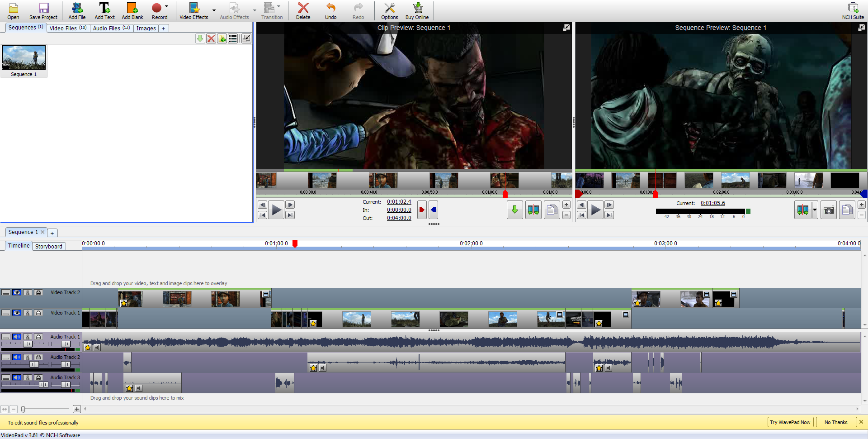Screen dimensions: 868x439
Task: Collapse Video Track 1 with its minimize button
Action: click(x=6, y=313)
